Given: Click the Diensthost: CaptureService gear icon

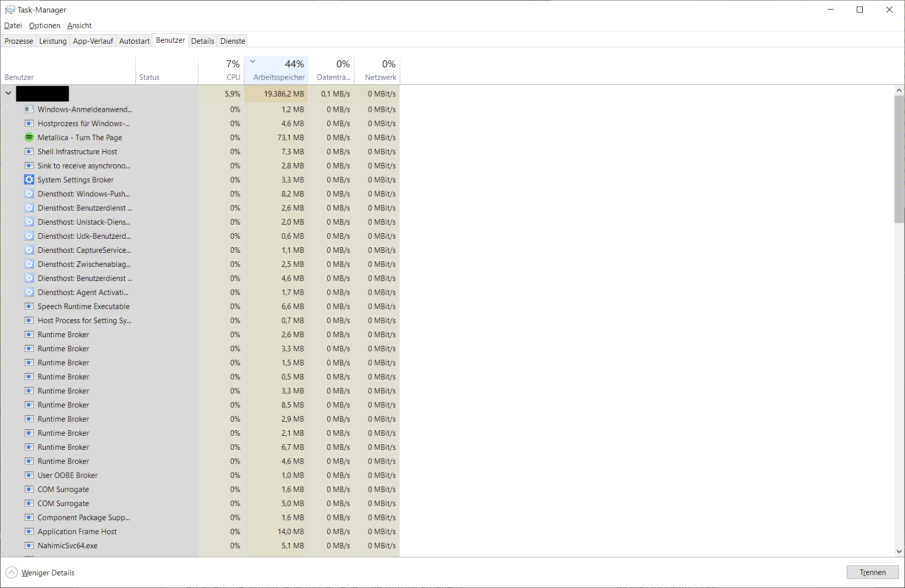Looking at the screenshot, I should coord(29,250).
